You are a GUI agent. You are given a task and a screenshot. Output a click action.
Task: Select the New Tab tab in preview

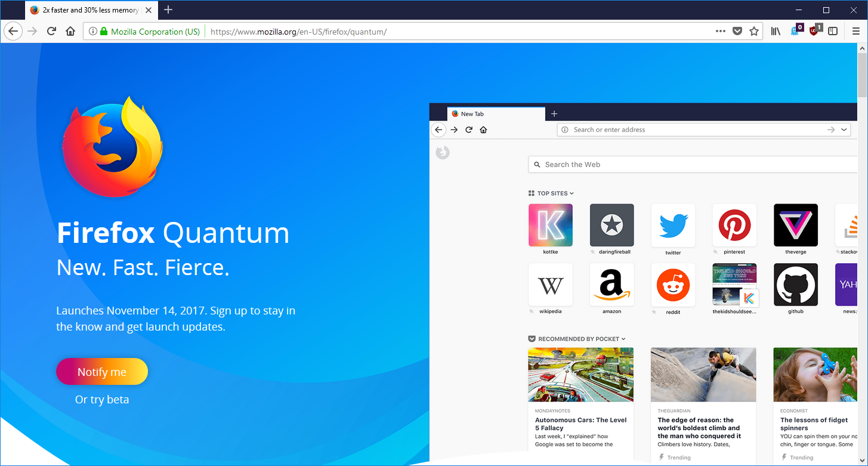pyautogui.click(x=496, y=113)
